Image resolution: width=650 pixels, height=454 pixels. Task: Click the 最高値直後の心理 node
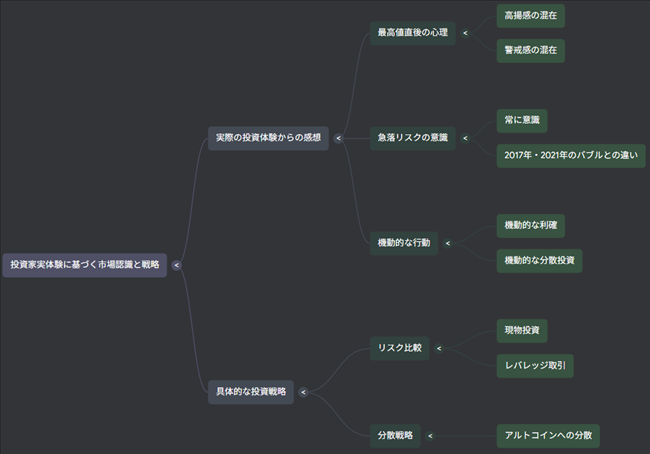click(412, 33)
